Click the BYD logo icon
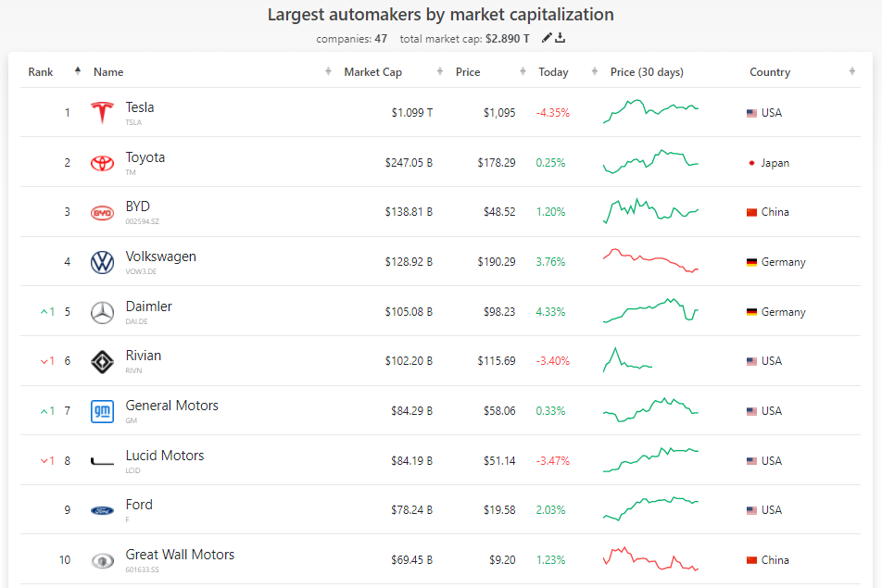This screenshot has width=882, height=588. click(x=102, y=213)
